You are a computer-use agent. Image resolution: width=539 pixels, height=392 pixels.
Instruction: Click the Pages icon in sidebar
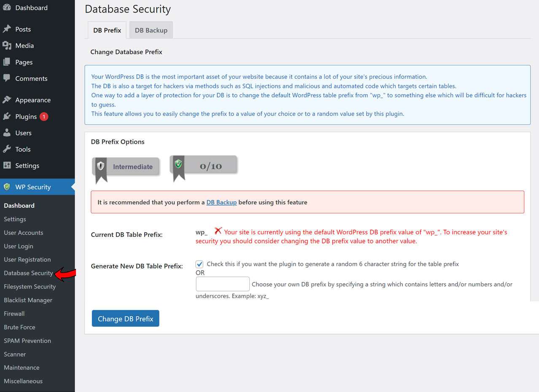coord(7,62)
